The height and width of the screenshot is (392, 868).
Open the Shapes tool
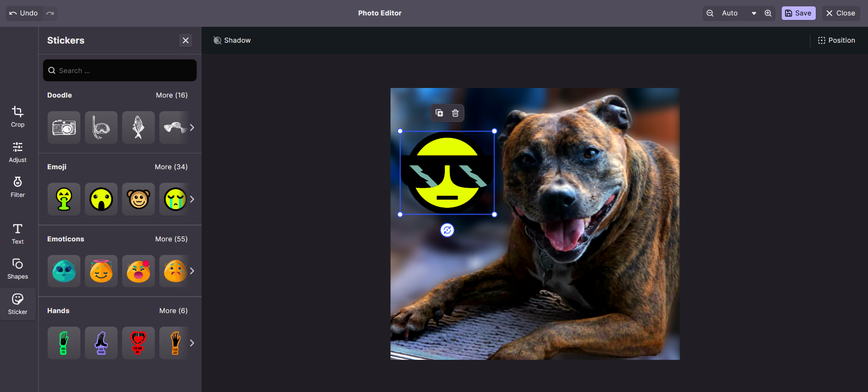pos(18,269)
